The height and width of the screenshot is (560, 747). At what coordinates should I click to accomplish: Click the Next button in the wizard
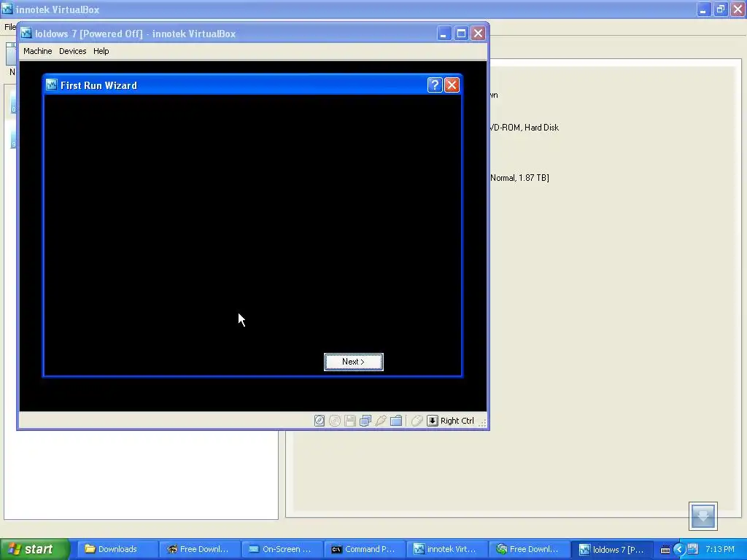click(x=354, y=362)
